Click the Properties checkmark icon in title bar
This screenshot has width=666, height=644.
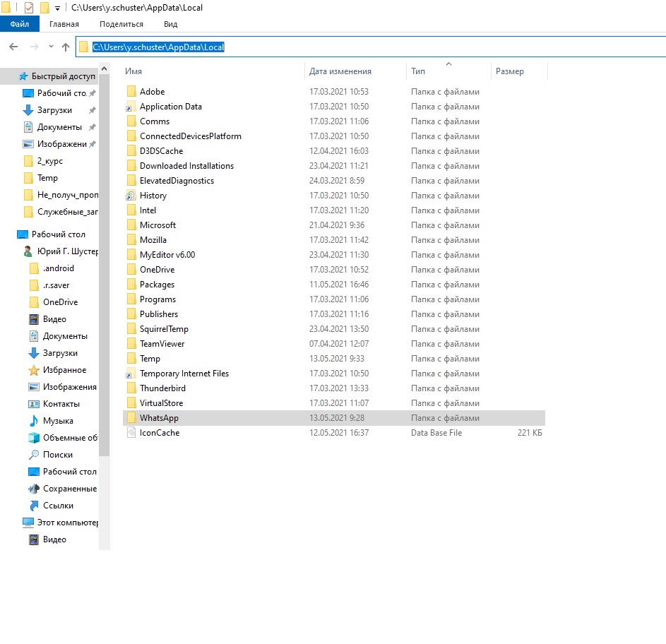29,8
